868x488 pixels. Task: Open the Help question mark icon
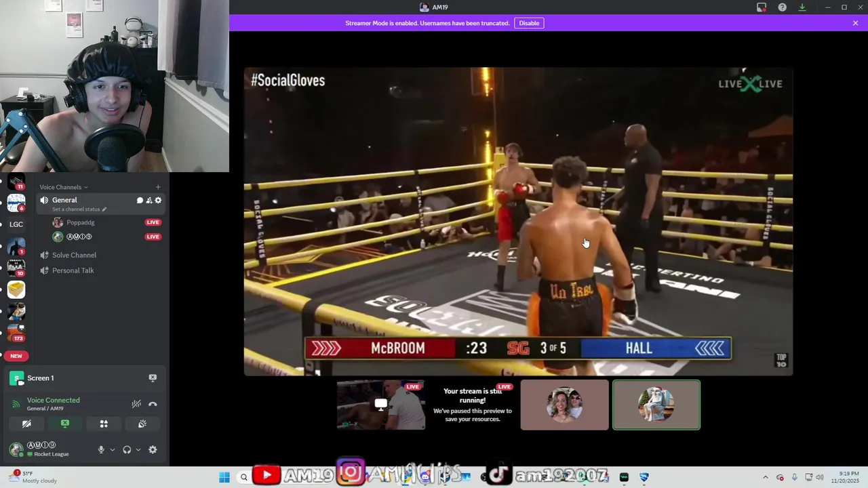(783, 7)
